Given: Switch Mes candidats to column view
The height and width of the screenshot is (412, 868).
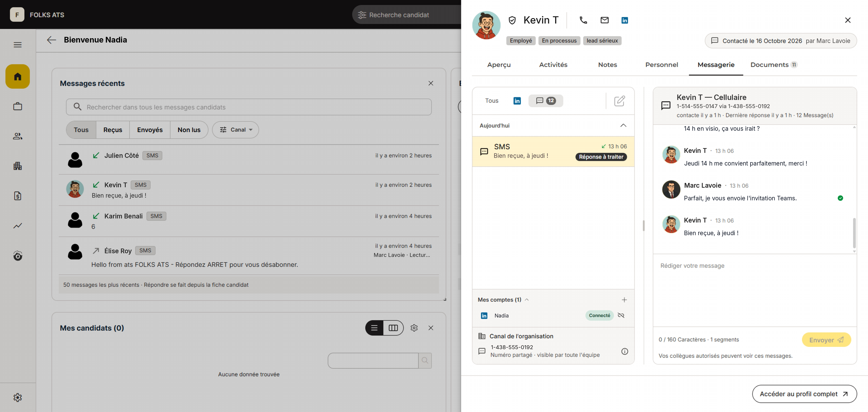Looking at the screenshot, I should (393, 328).
